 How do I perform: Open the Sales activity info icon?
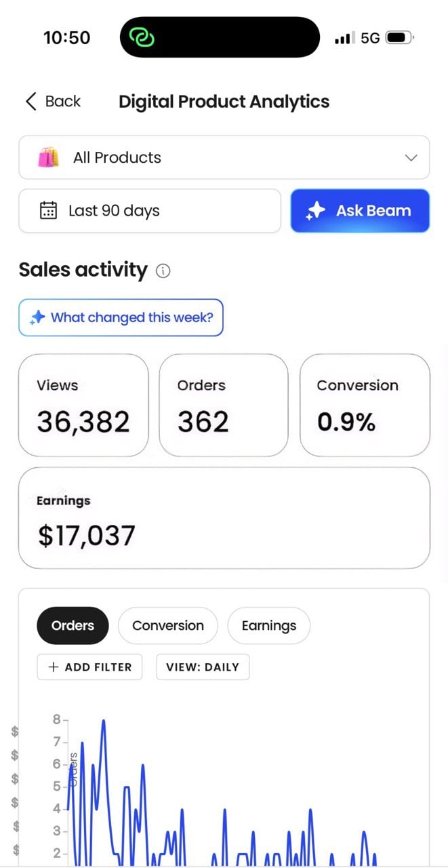163,271
